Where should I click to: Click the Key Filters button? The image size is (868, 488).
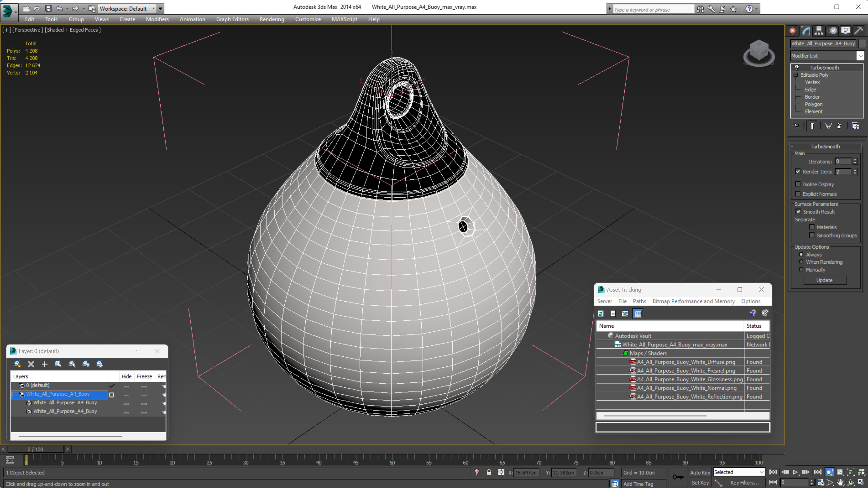click(744, 483)
